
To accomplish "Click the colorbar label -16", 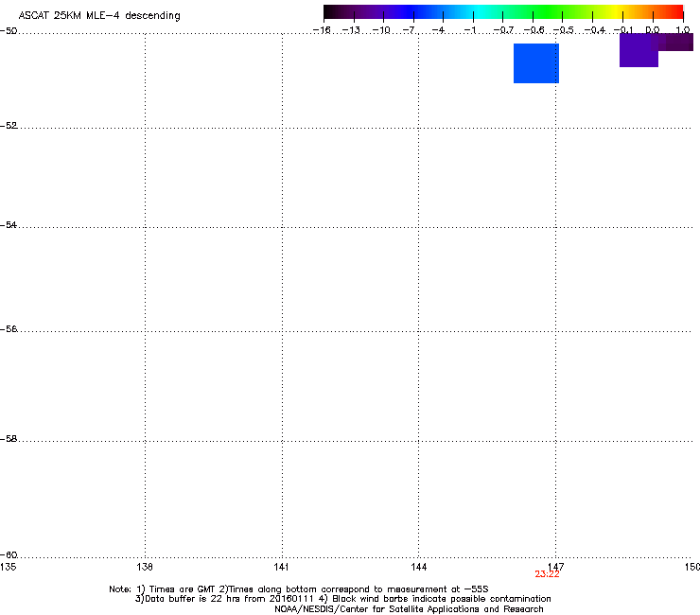I will tap(322, 30).
